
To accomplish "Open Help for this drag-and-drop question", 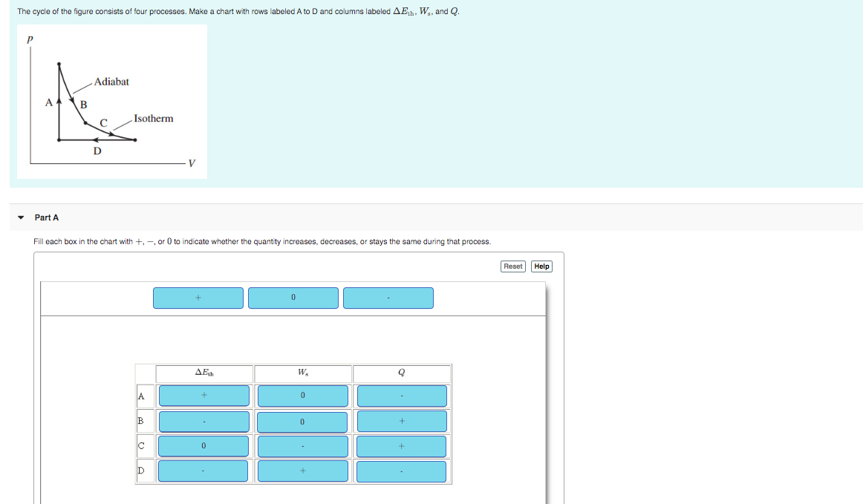I will (x=541, y=266).
